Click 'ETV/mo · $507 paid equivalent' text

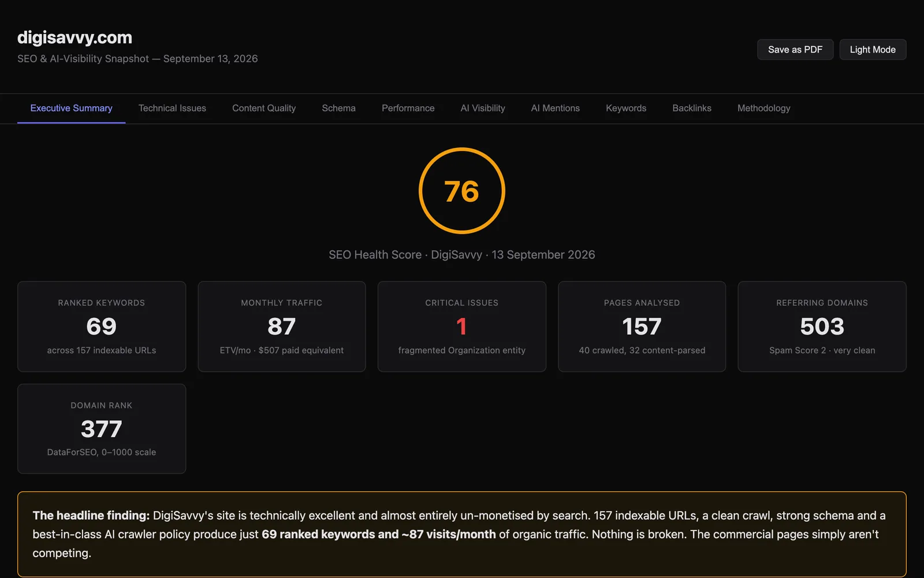[282, 350]
